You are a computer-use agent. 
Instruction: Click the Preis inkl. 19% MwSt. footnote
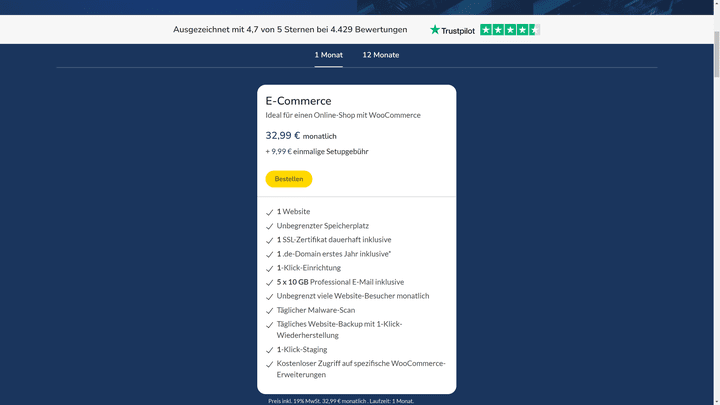pyautogui.click(x=341, y=401)
